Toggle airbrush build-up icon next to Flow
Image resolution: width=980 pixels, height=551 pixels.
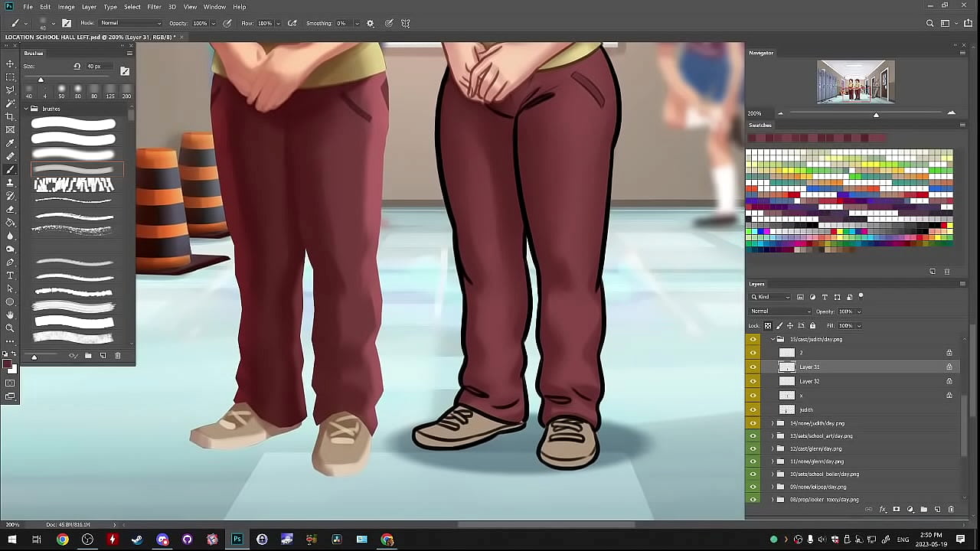tap(292, 23)
